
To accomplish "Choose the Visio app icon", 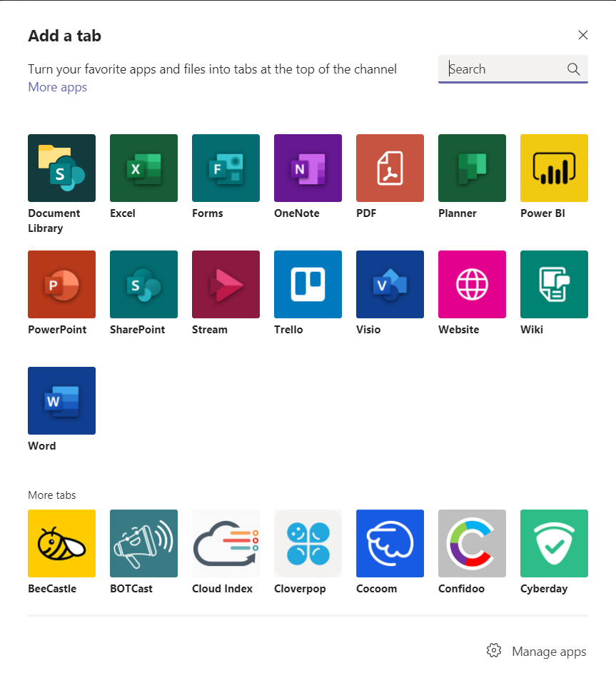I will coord(390,284).
